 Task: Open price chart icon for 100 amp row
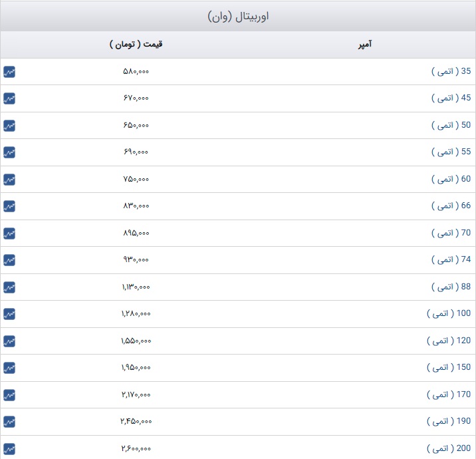9,314
